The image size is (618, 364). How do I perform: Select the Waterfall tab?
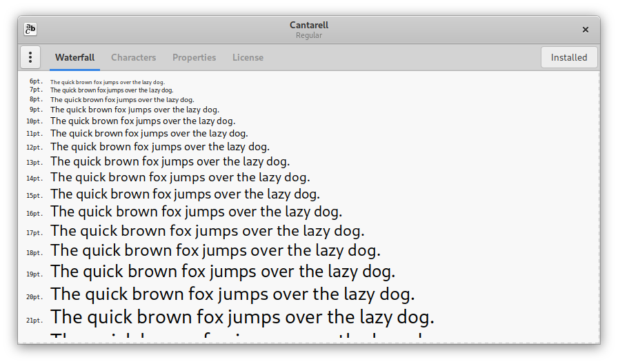point(74,57)
